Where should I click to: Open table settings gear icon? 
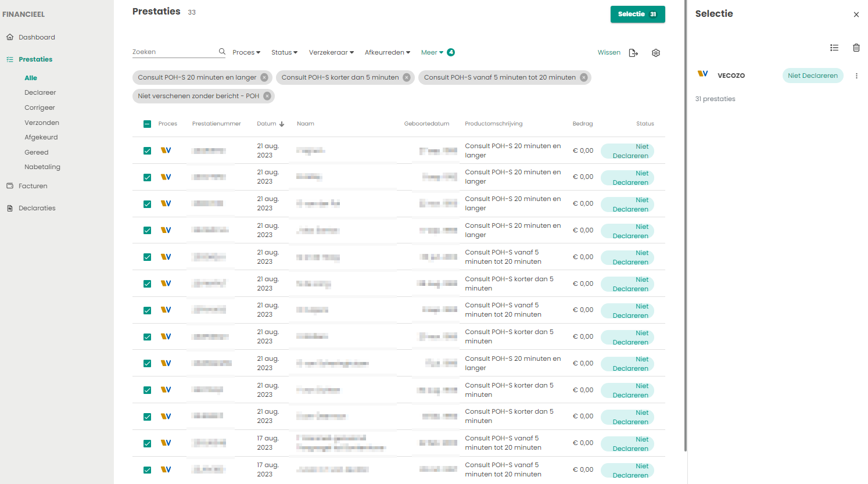tap(656, 53)
